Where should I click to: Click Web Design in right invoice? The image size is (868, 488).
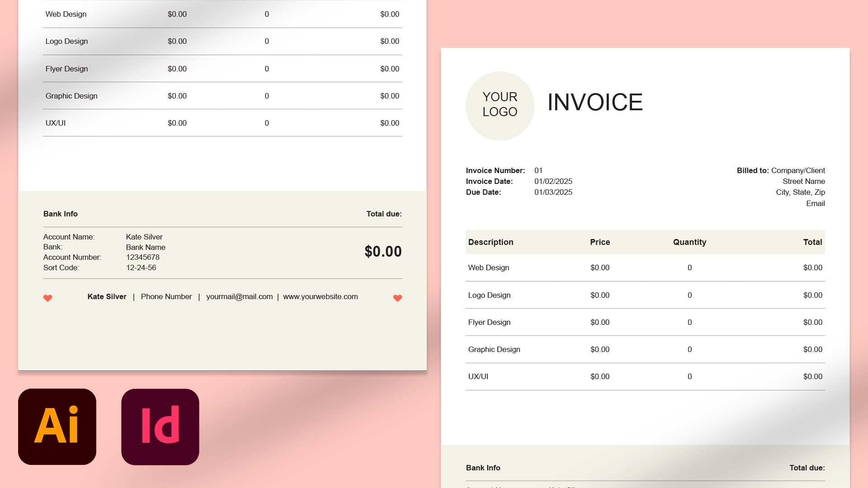click(x=488, y=267)
